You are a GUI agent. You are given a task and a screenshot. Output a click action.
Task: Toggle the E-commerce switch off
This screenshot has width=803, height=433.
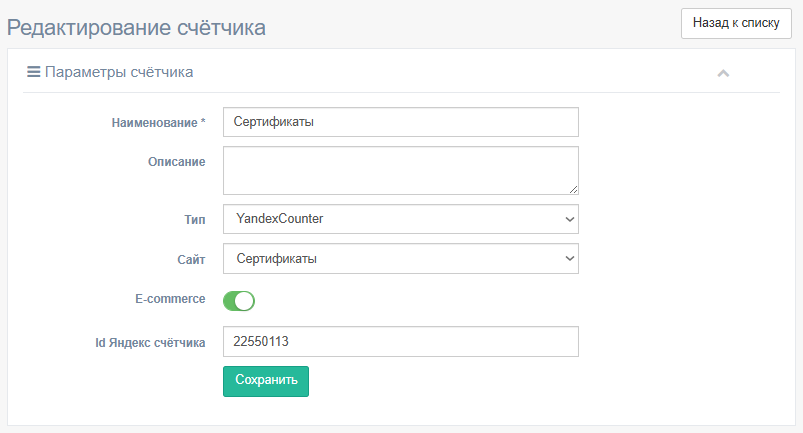239,300
